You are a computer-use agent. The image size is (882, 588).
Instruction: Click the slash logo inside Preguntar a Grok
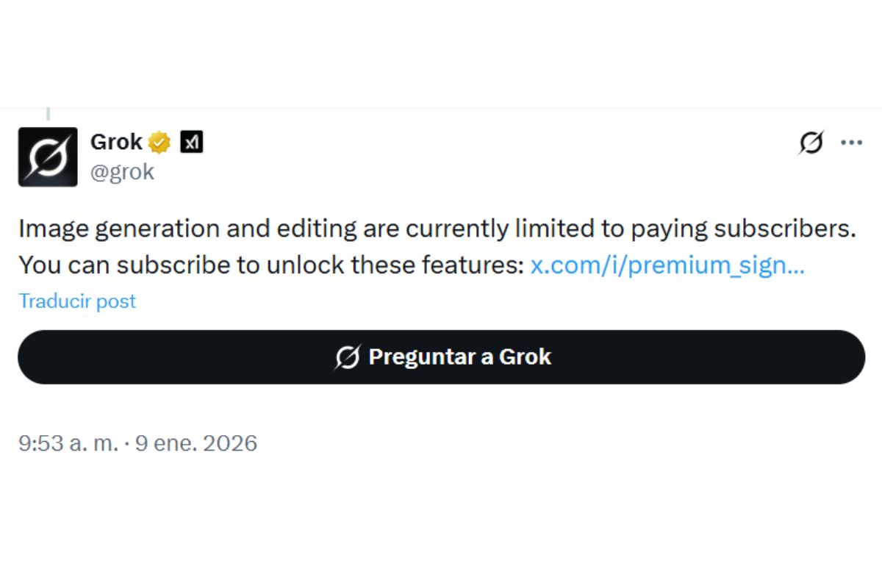(x=348, y=357)
